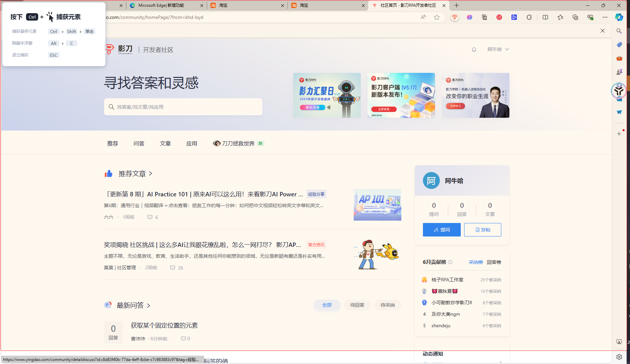The height and width of the screenshot is (364, 630).
Task: Click the notification bell icon
Action: [x=474, y=50]
